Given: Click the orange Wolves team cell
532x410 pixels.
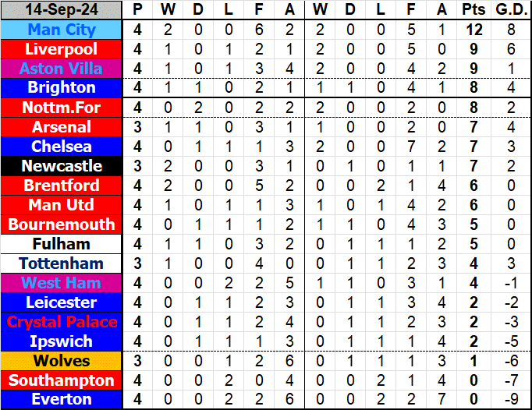Looking at the screenshot, I should 62,360.
